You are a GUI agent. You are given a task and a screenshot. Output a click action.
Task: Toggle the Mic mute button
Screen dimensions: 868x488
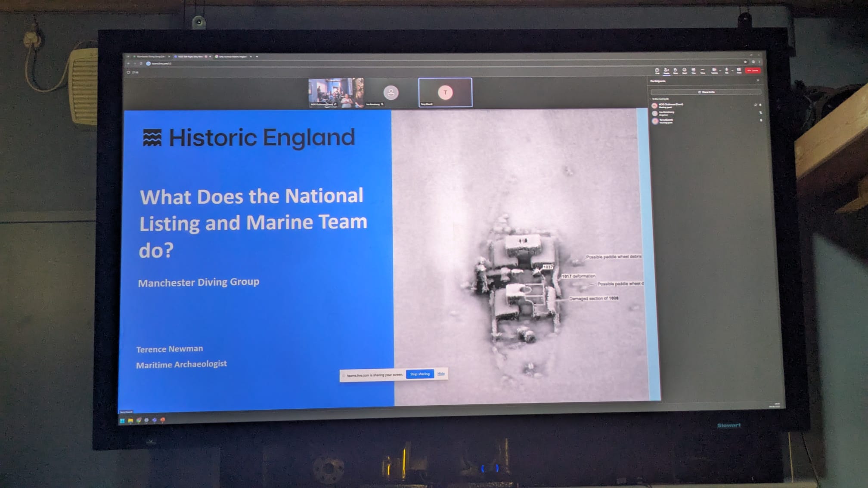click(726, 71)
